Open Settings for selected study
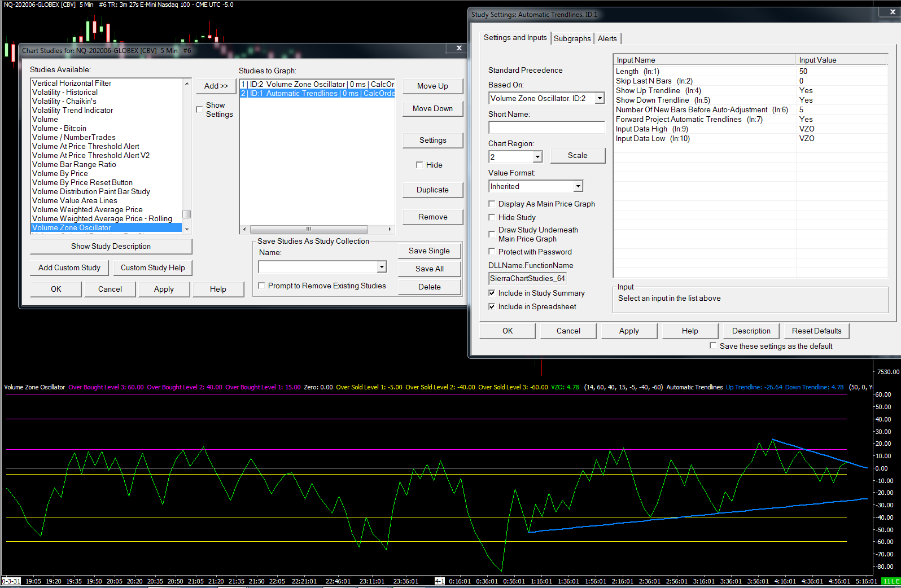901x588 pixels. [x=432, y=140]
